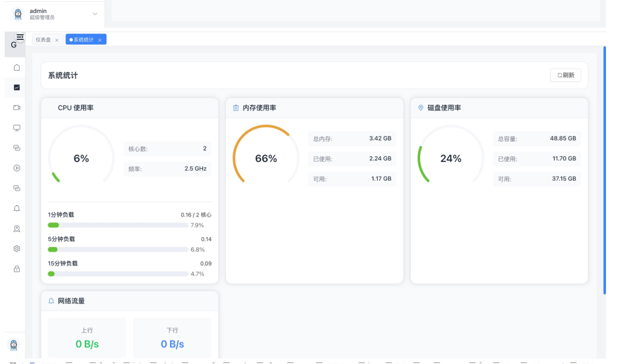Switch to the 仪表盘 tab
This screenshot has height=364, width=625.
point(47,39)
